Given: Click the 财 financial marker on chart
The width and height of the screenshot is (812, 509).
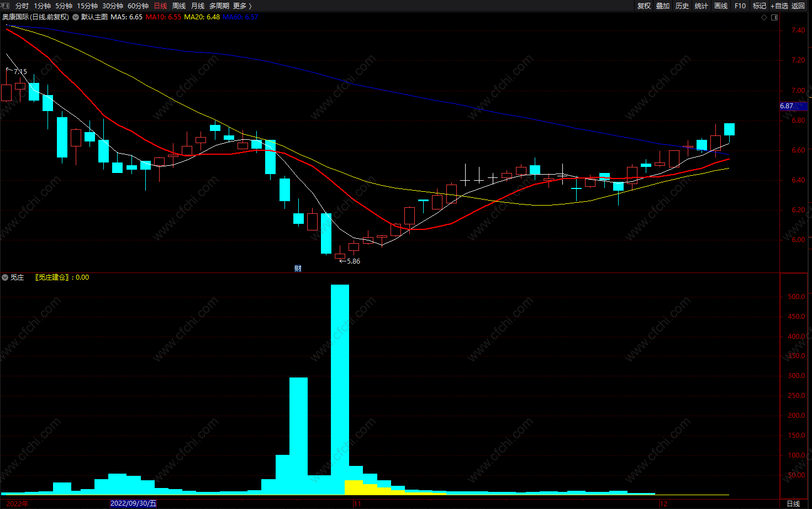Looking at the screenshot, I should tap(298, 269).
